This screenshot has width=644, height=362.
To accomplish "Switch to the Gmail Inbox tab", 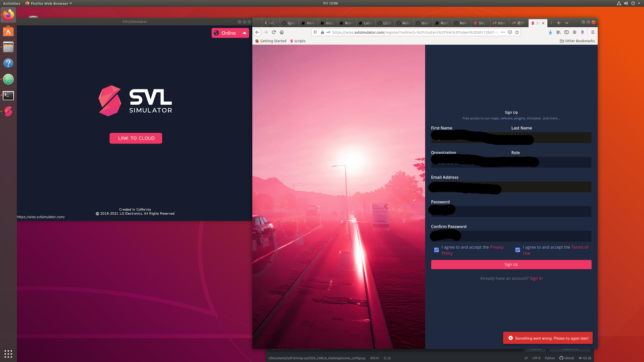I will pyautogui.click(x=499, y=23).
